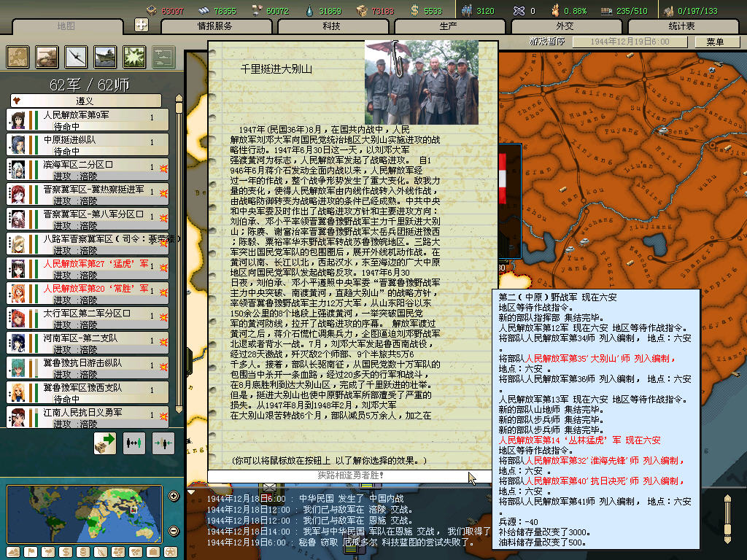Click the 狭路相逢勇者胜! event option button
The image size is (747, 560).
click(350, 475)
